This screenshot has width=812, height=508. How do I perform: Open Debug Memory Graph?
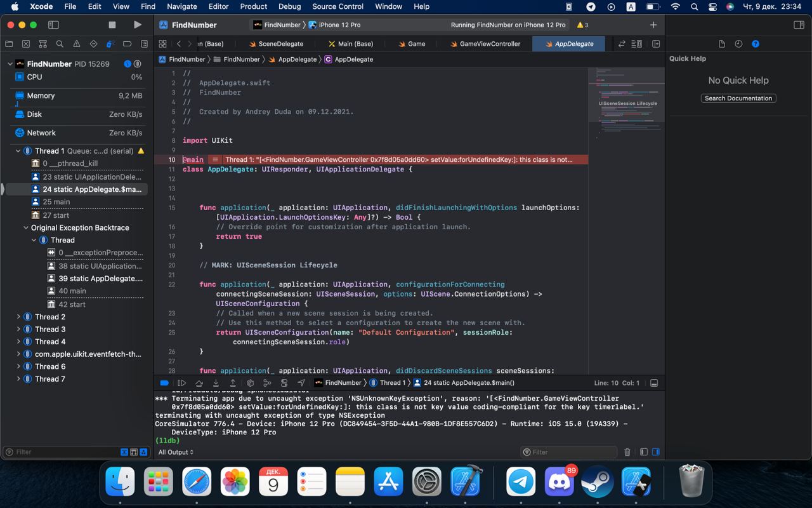267,383
